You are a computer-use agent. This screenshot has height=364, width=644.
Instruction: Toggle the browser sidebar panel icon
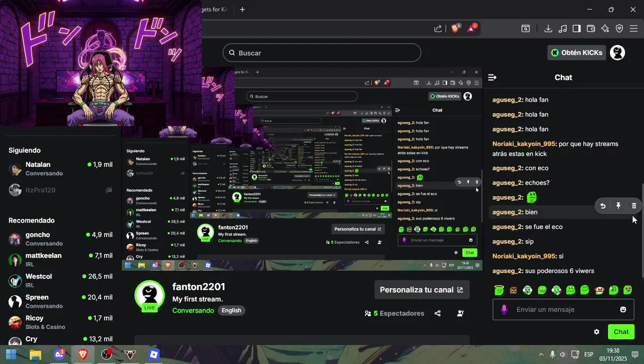[577, 29]
